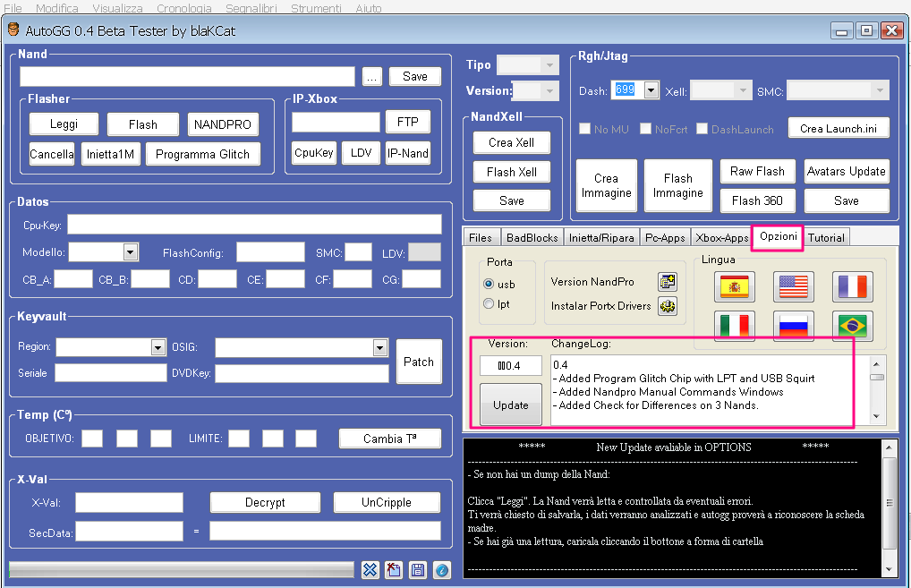Screen dimensions: 911x588
Task: Click the NANDPRO button
Action: 223,124
